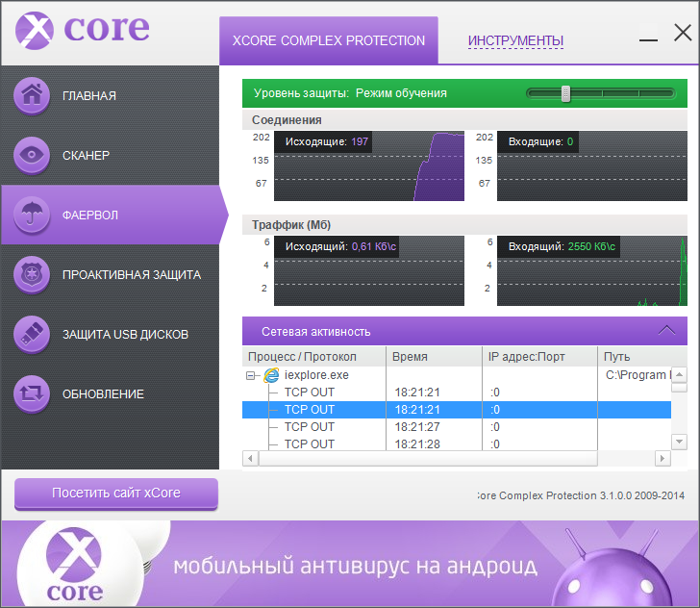This screenshot has width=700, height=608.
Task: Click the home icon for ГЛАВНАЯ
Action: 32,95
